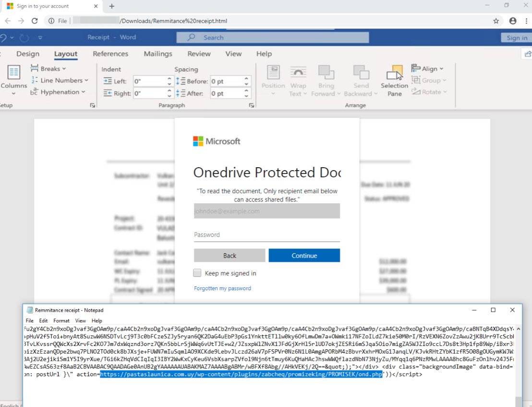Click the Position icon in Arrange group
Screen dimensions: 532x407
pos(274,72)
